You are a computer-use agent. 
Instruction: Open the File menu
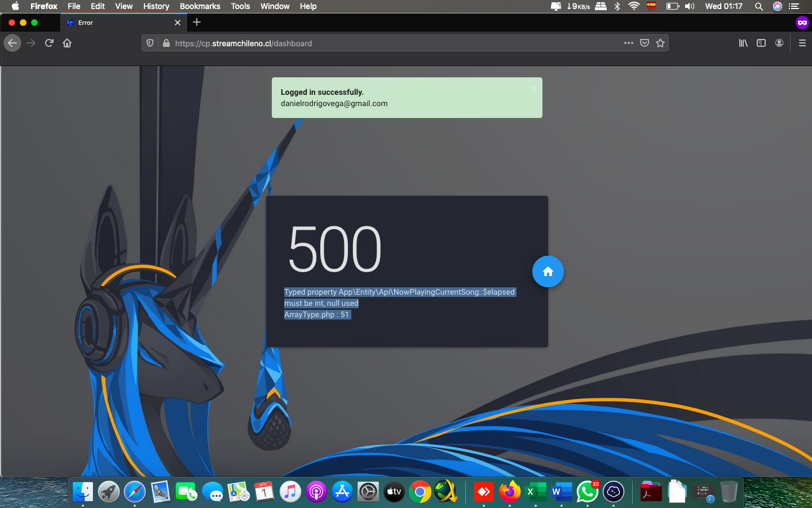coord(74,6)
